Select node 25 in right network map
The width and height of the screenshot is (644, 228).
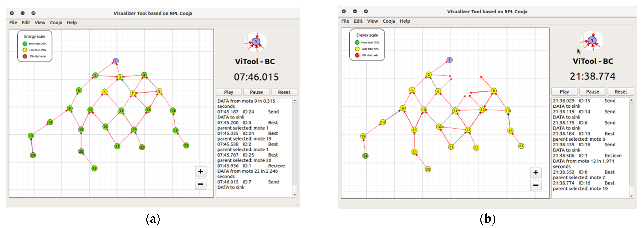pyautogui.click(x=428, y=169)
